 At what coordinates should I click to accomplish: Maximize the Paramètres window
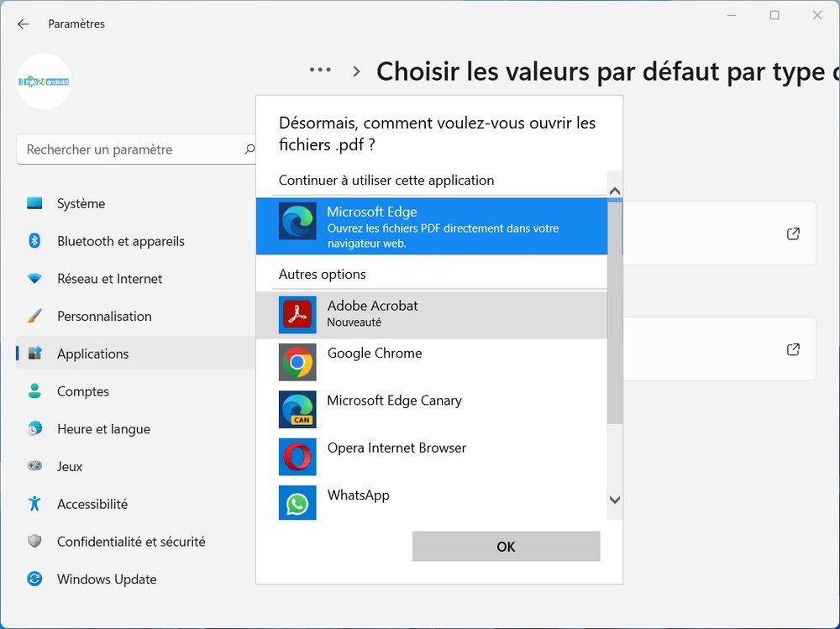[774, 16]
